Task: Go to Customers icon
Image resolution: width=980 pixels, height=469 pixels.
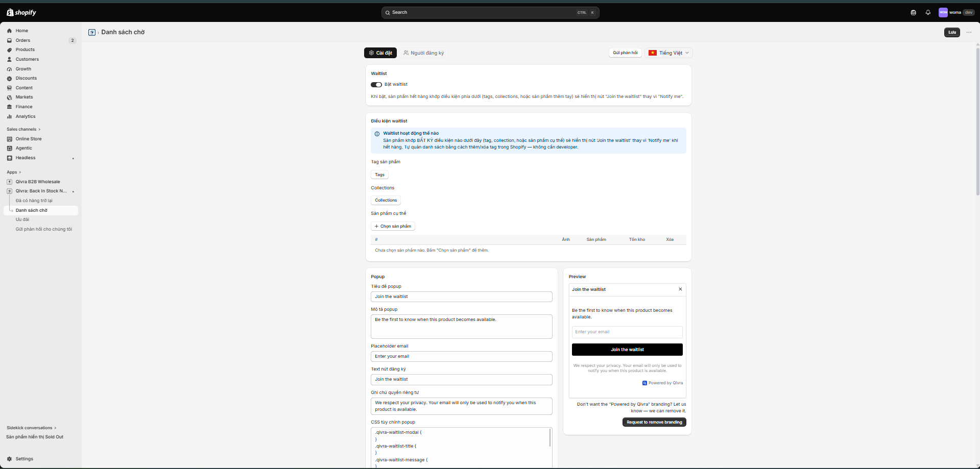Action: [x=9, y=59]
